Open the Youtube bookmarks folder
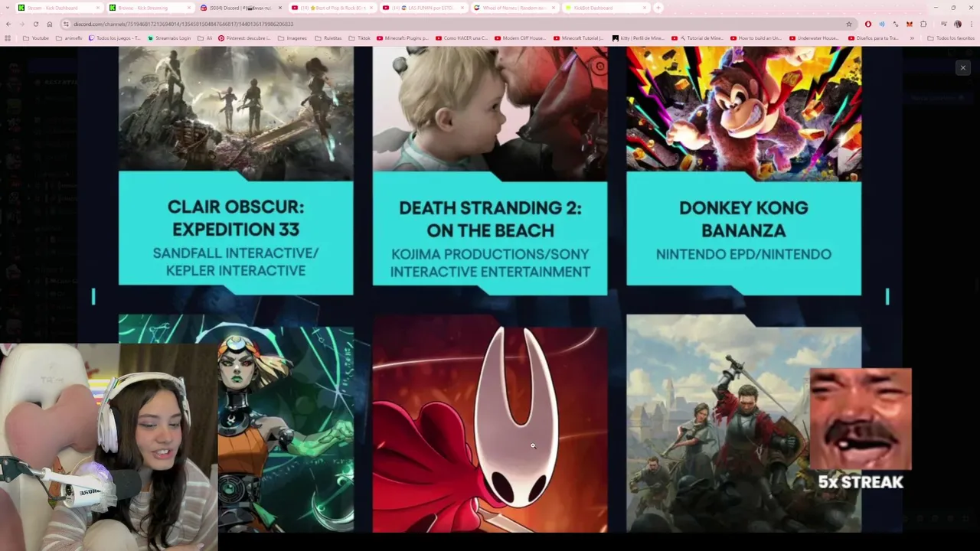980x551 pixels. [x=36, y=37]
